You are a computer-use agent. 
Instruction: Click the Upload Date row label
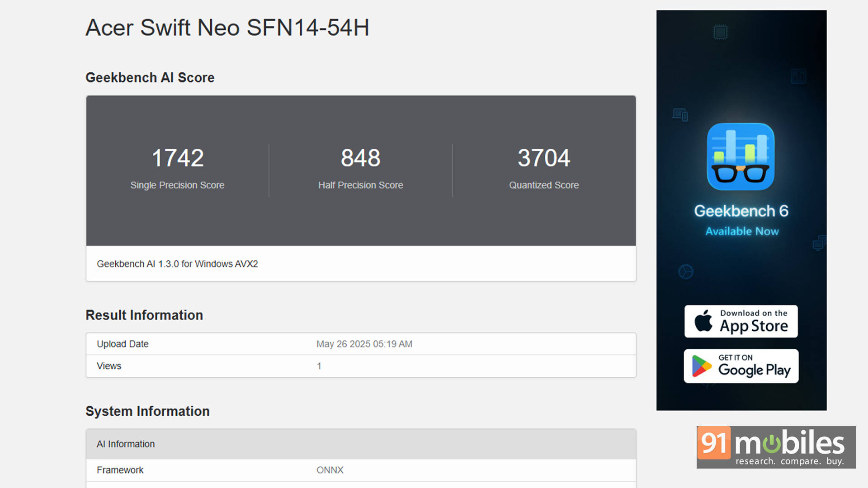coord(123,344)
